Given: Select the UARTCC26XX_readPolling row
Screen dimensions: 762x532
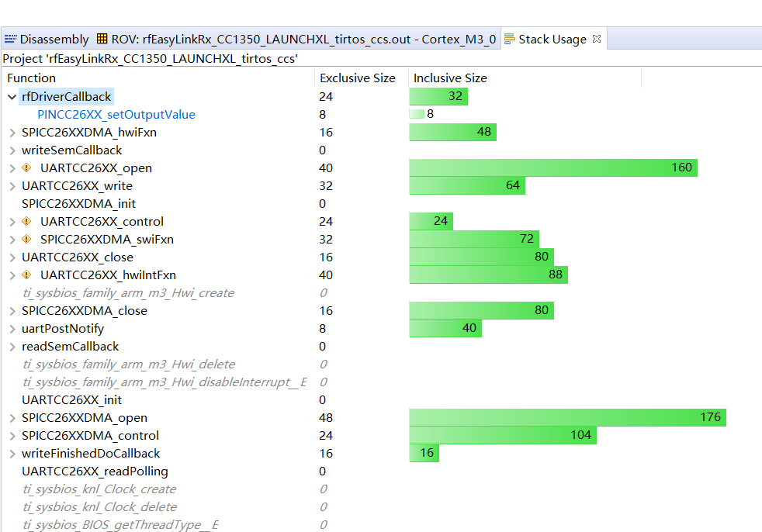Looking at the screenshot, I should pos(95,472).
